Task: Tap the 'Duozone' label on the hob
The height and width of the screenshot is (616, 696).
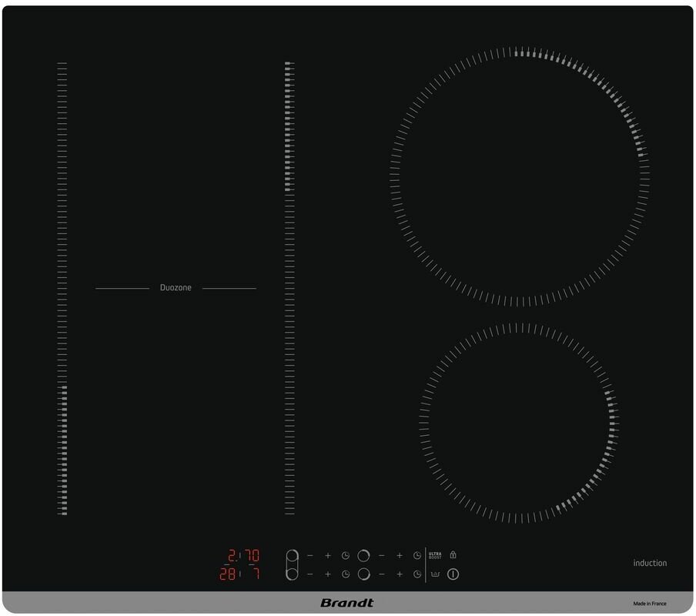Action: coord(176,287)
